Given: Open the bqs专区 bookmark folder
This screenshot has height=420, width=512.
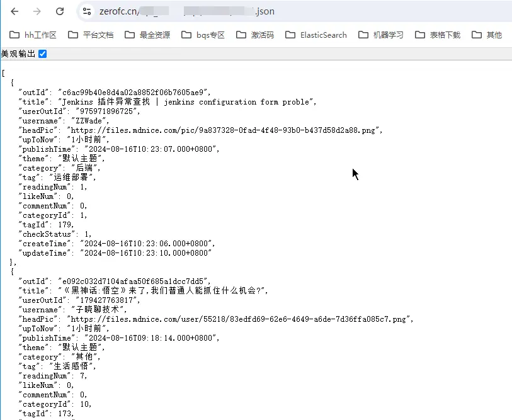Looking at the screenshot, I should point(203,35).
